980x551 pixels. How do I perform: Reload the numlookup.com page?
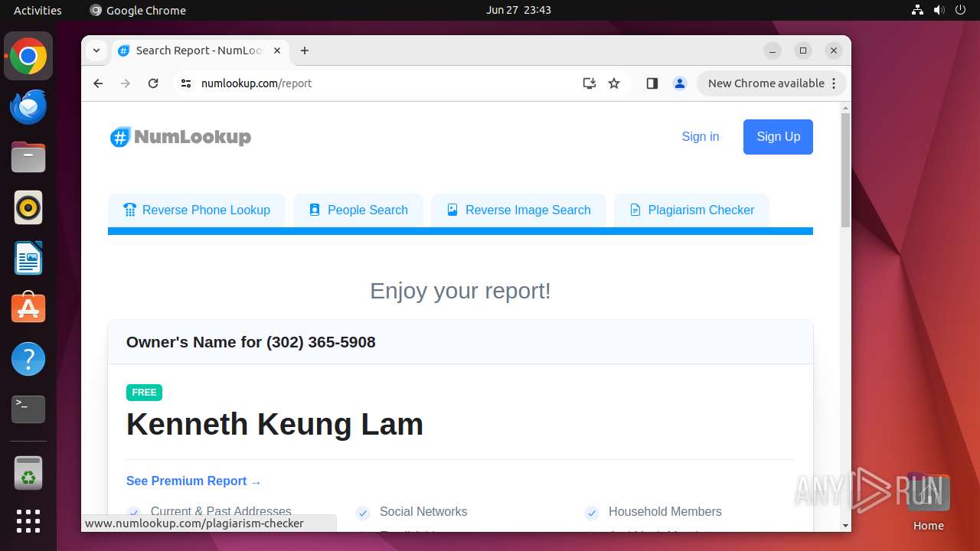153,83
